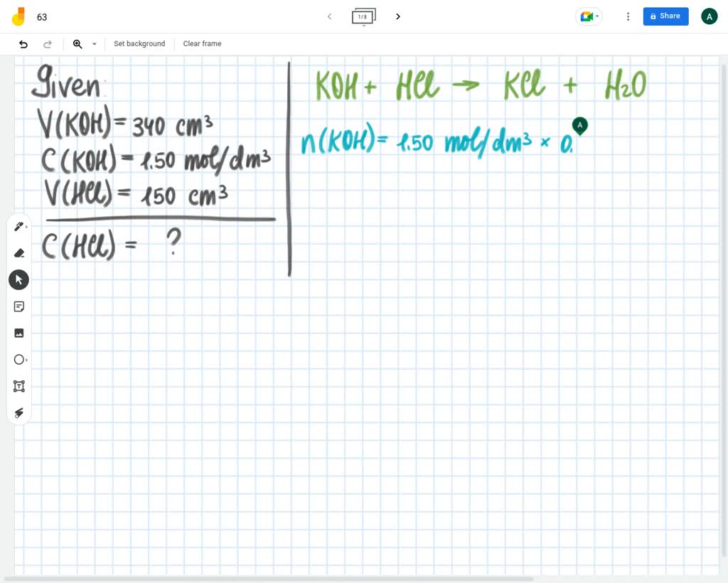The width and height of the screenshot is (728, 583).
Task: Open the Set background option
Action: point(139,43)
